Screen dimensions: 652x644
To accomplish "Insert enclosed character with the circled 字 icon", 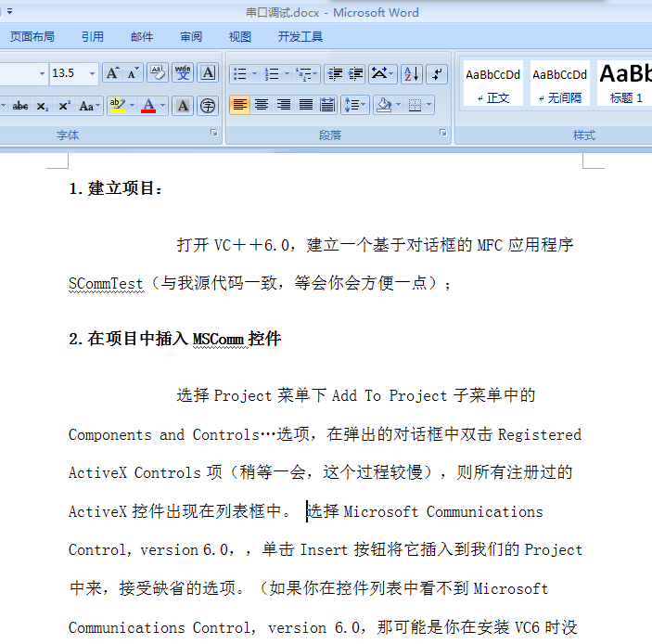I will click(x=208, y=106).
